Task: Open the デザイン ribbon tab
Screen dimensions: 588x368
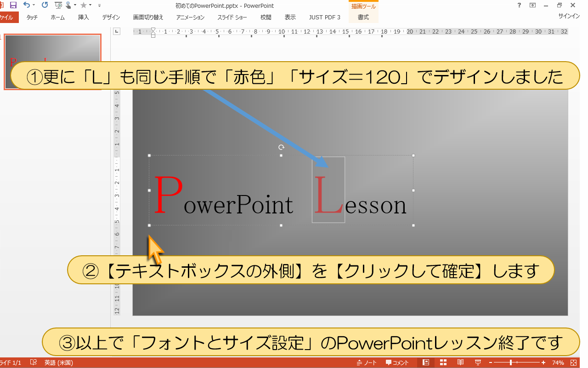Action: coord(111,17)
